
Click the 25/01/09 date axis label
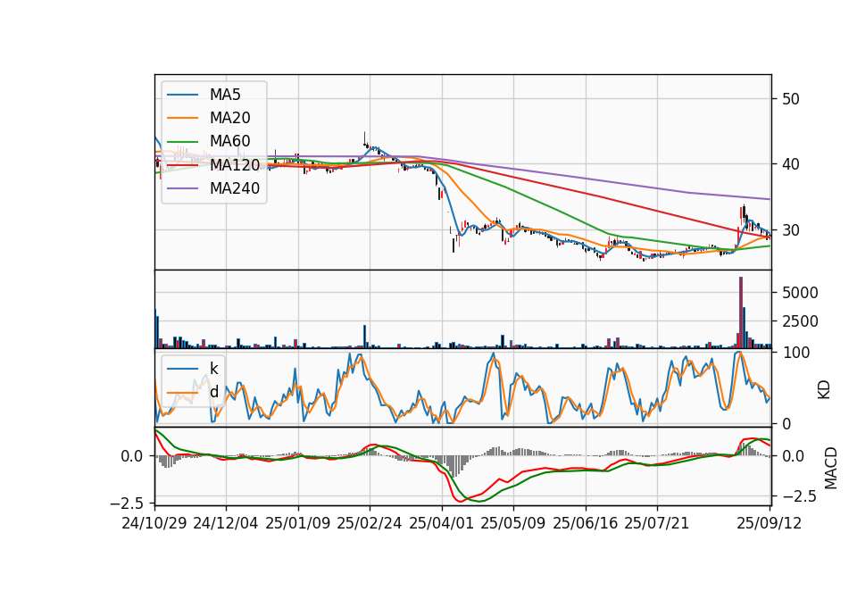[298, 523]
